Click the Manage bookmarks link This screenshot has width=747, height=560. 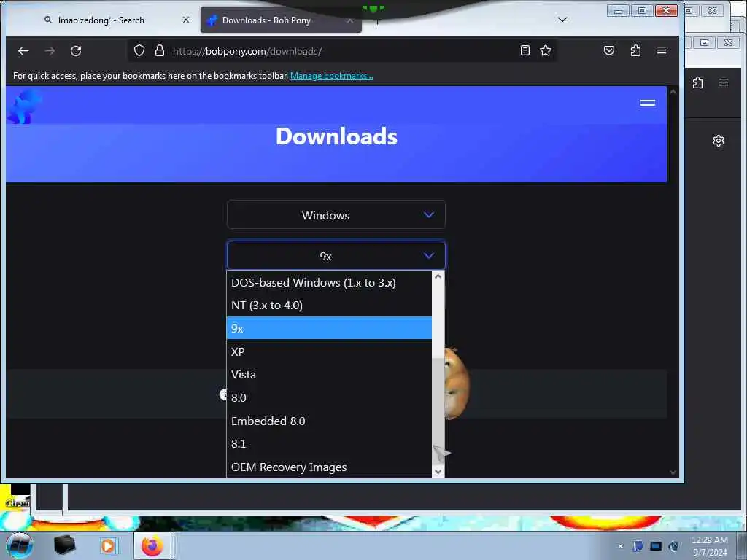332,76
